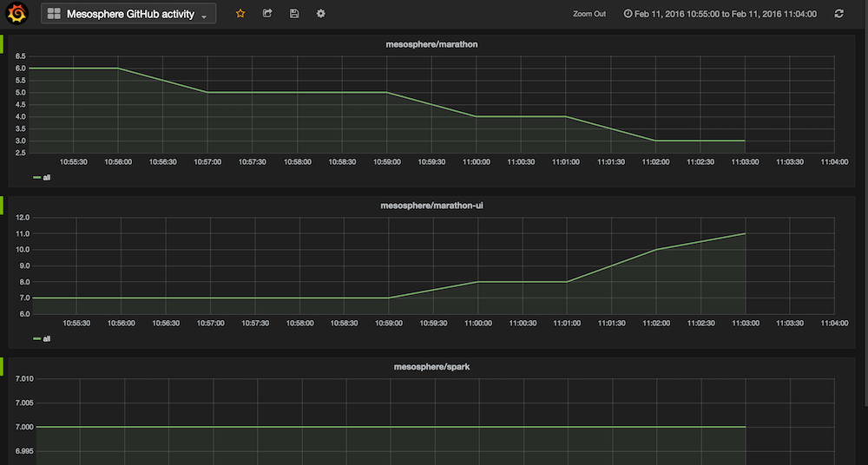Open the row menu handle beside the spark panel
Viewport: 868px width, 465px height.
point(2,366)
